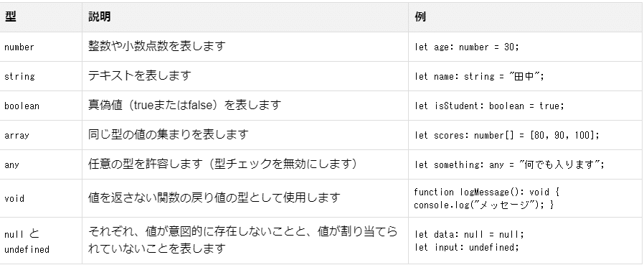The height and width of the screenshot is (265, 644).
Task: Click the code example with 田中 string
Action: 479,77
